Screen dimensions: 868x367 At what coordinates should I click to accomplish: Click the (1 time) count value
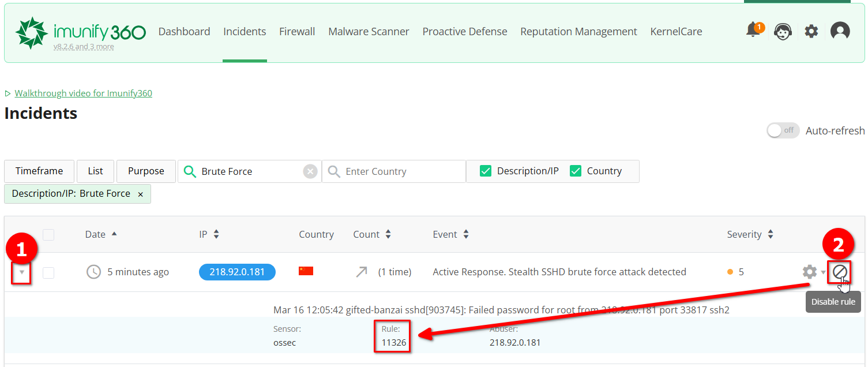[394, 272]
